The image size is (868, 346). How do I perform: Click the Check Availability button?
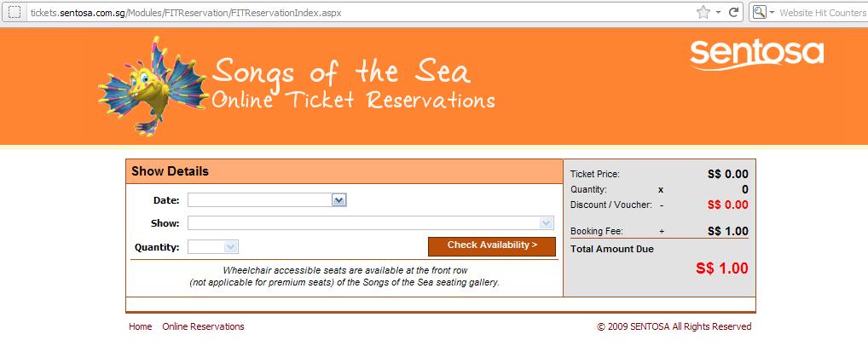coord(492,246)
